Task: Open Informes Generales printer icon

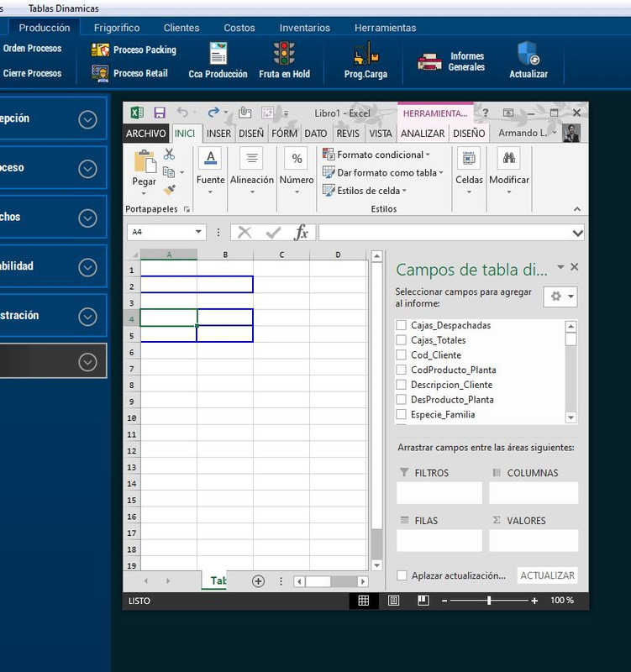Action: pyautogui.click(x=451, y=61)
